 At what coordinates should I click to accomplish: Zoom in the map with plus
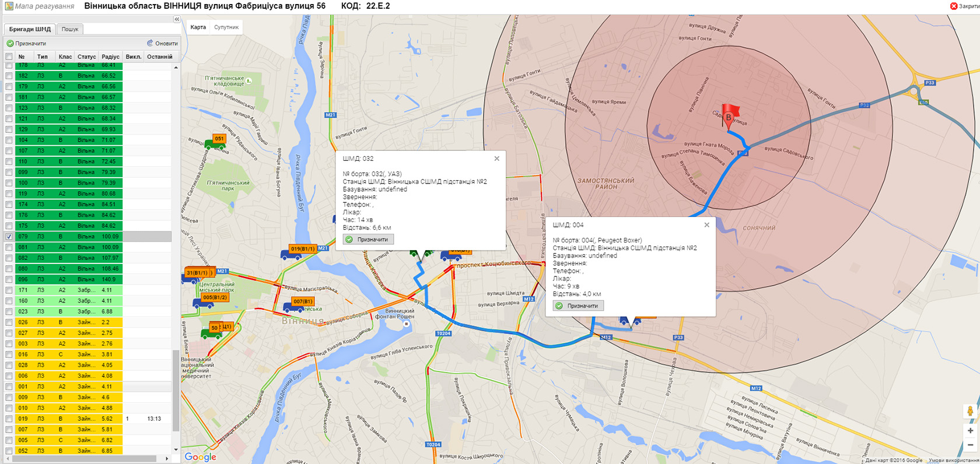point(971,431)
